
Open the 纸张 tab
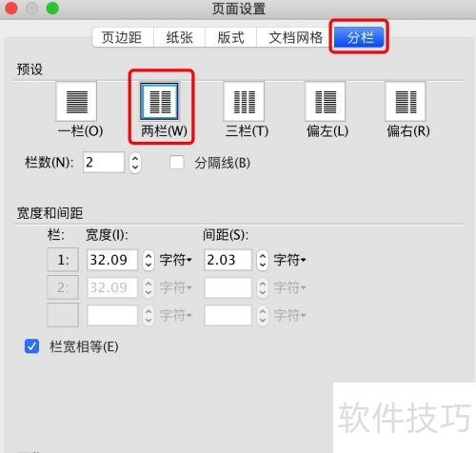179,37
